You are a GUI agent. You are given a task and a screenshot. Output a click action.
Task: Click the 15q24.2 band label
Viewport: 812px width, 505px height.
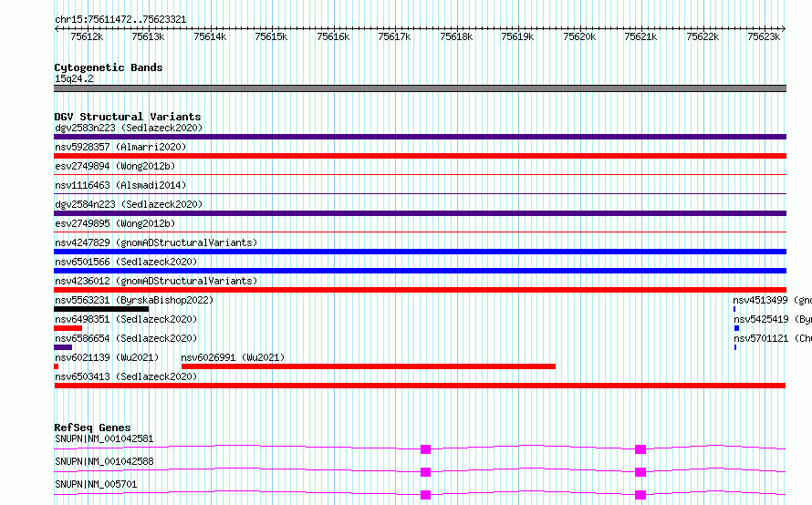tap(74, 78)
